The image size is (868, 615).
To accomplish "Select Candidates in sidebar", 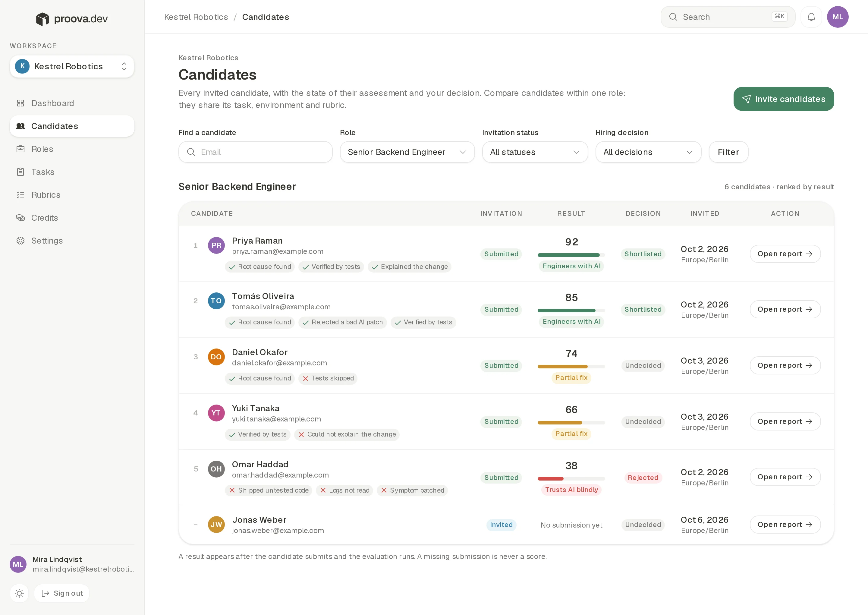I will click(x=72, y=126).
